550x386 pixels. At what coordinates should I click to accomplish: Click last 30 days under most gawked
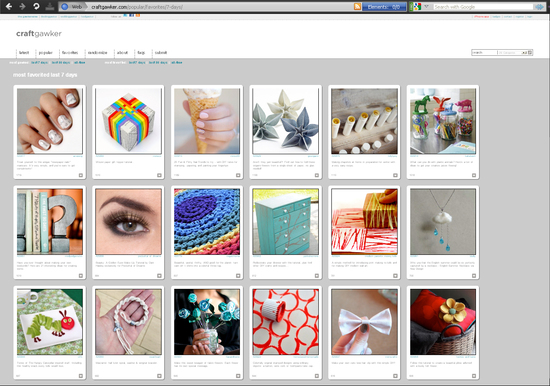click(x=61, y=62)
